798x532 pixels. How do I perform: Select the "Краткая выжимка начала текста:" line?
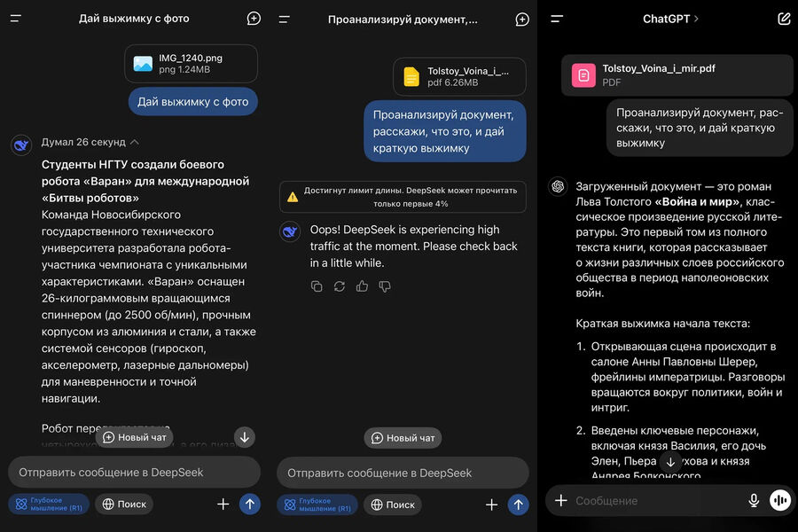pos(662,324)
